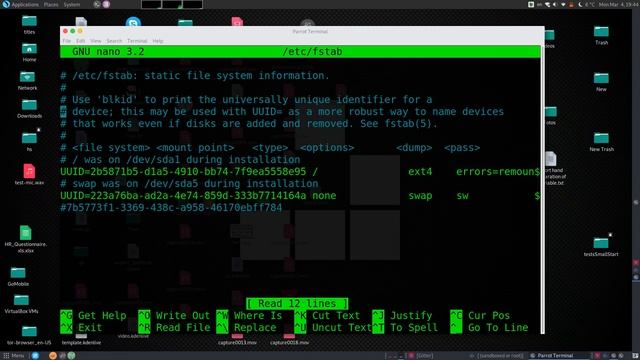
Task: Open the tor-browser_en-US folder
Action: click(x=29, y=335)
